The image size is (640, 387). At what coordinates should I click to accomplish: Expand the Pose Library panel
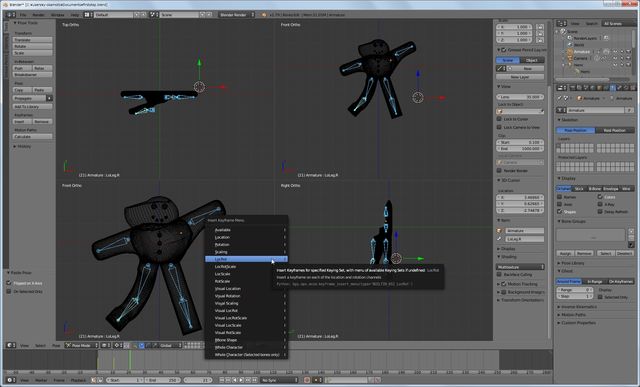coord(571,263)
